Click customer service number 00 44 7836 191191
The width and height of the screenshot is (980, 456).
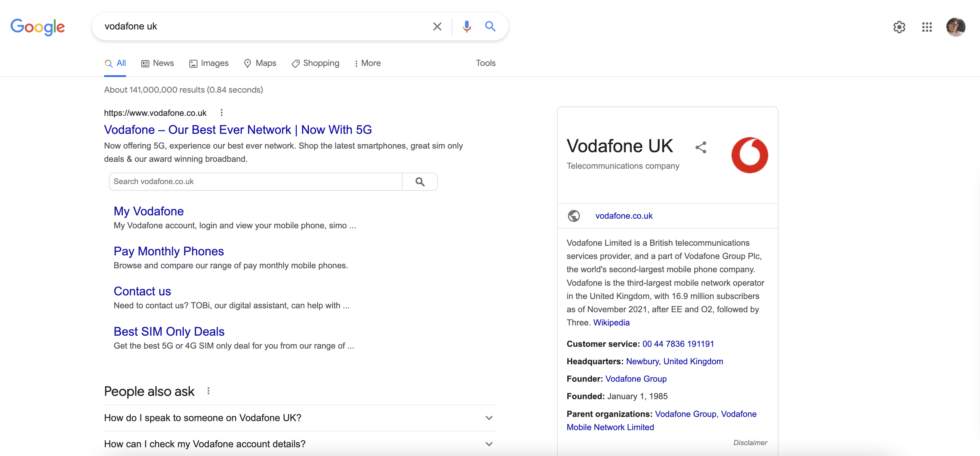[678, 344]
